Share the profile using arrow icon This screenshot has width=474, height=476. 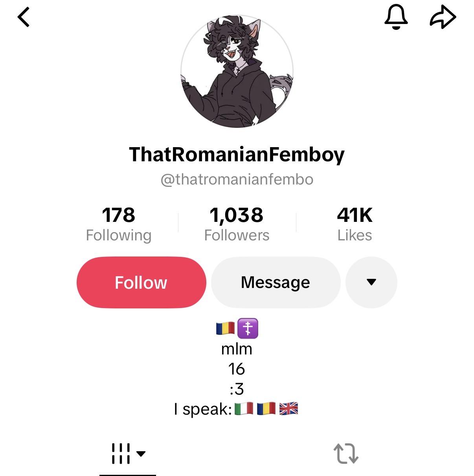(443, 17)
